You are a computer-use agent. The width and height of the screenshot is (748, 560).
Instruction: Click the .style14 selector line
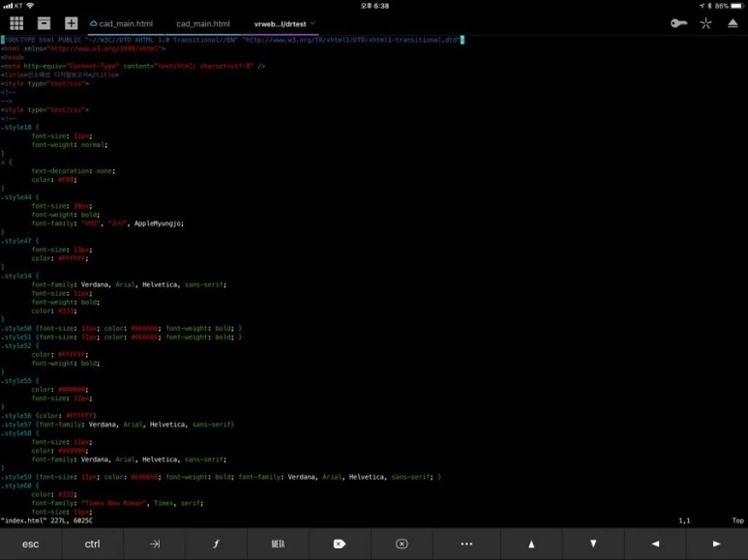tap(20, 276)
